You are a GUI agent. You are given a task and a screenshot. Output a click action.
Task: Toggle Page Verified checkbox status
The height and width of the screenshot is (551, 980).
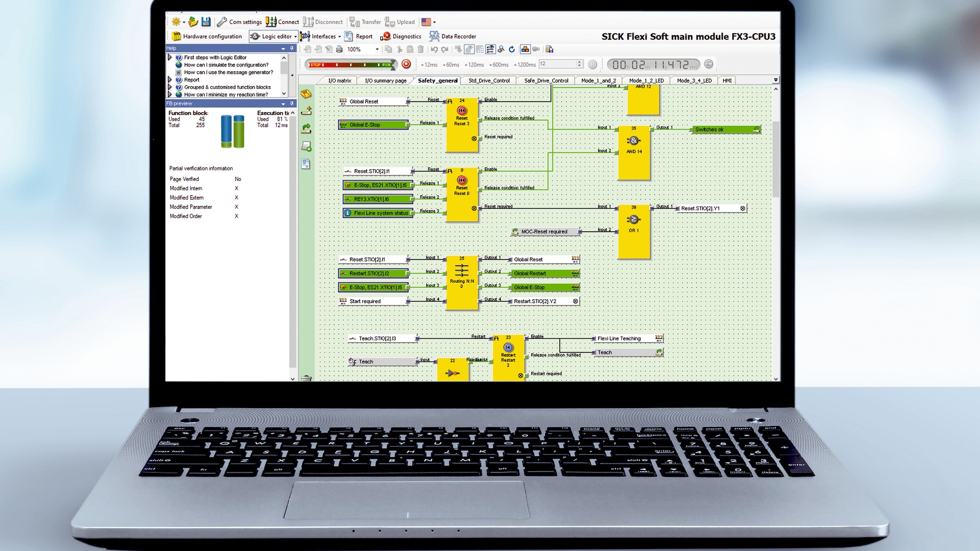point(238,178)
